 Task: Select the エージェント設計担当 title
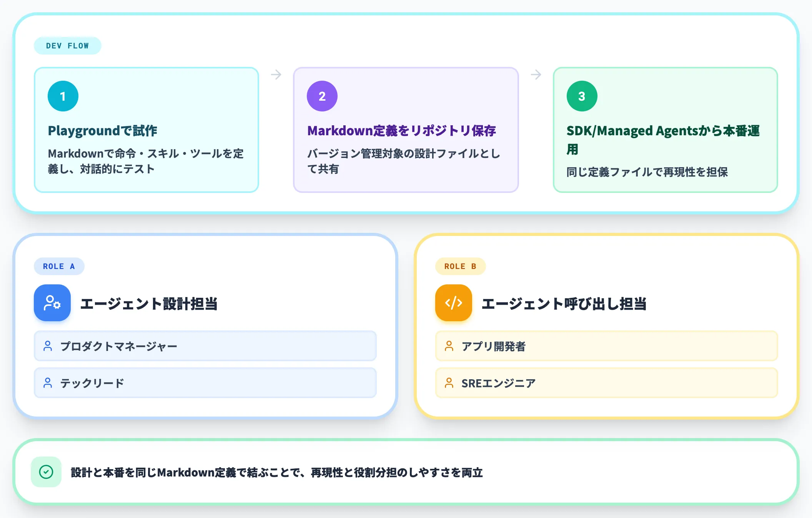coord(149,304)
